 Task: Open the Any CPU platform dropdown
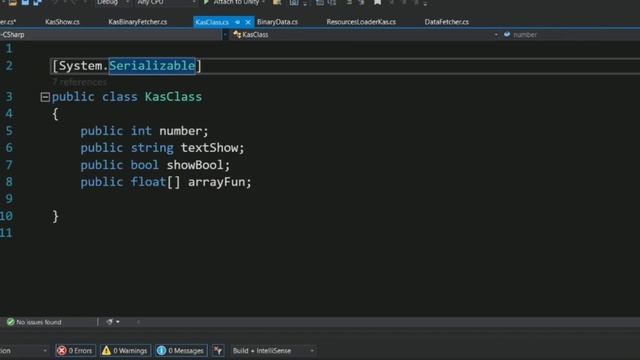point(166,2)
